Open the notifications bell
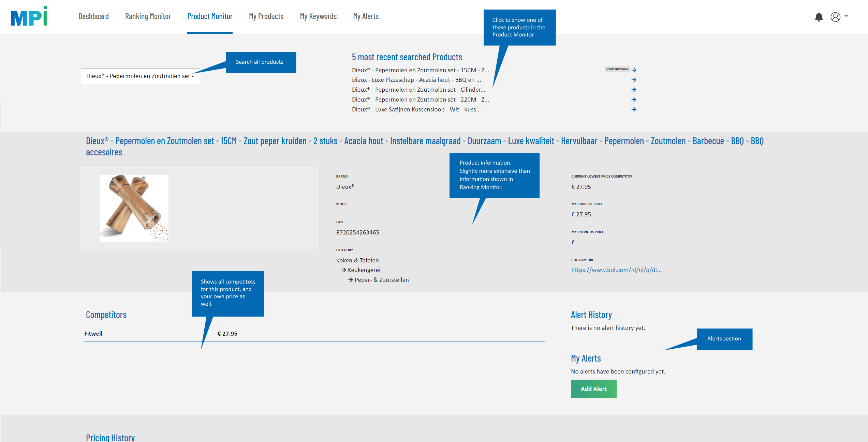Image resolution: width=868 pixels, height=442 pixels. [819, 17]
